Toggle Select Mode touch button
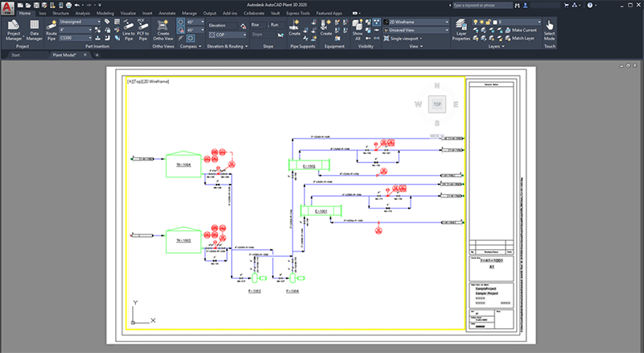The height and width of the screenshot is (353, 644). tap(550, 30)
